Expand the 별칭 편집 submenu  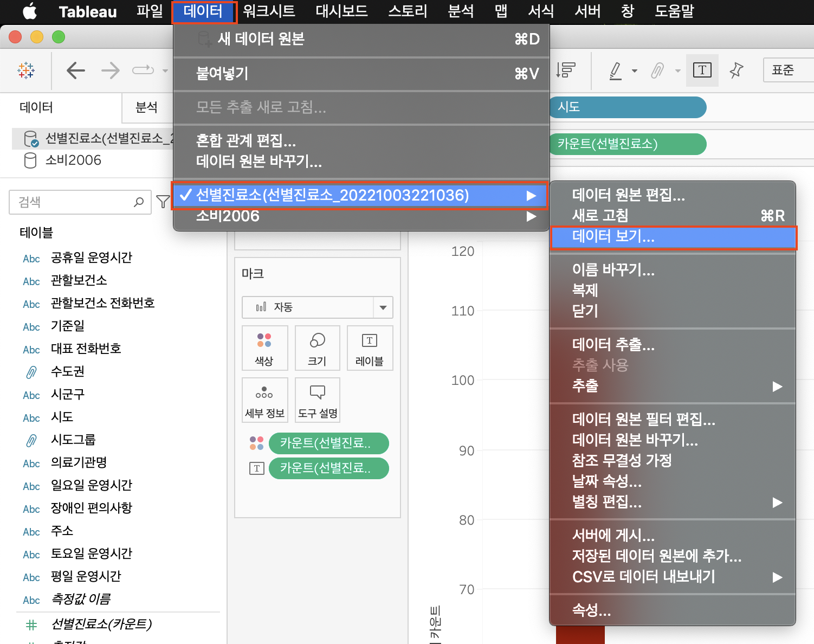777,503
